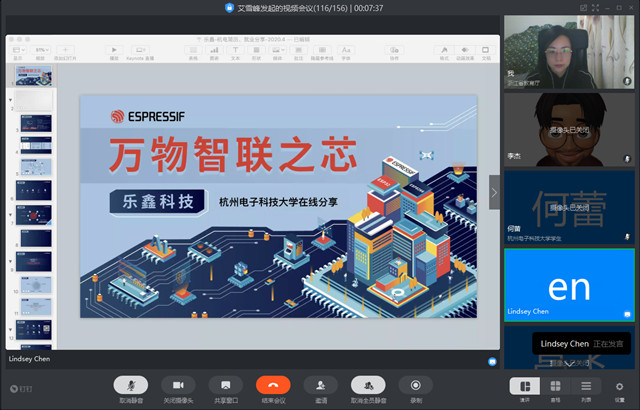Switch to speaker view layout (演讲)

click(525, 386)
